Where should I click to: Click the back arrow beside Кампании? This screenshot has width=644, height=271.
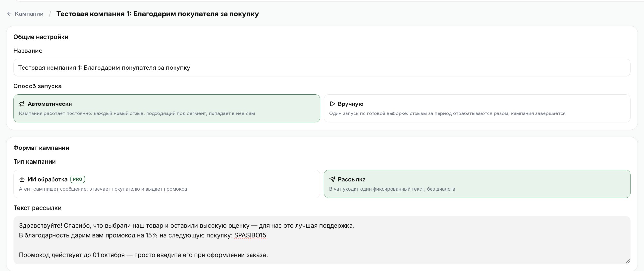(9, 14)
